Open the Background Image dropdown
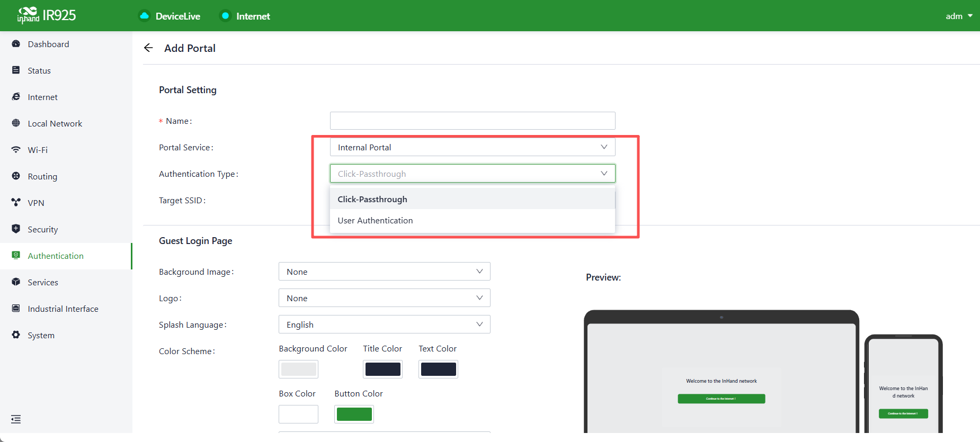Viewport: 980px width, 442px height. 385,272
